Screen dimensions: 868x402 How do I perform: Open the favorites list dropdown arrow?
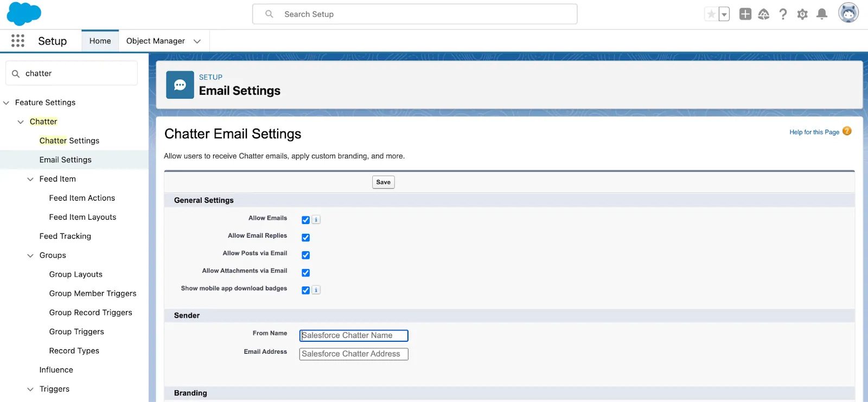coord(724,14)
